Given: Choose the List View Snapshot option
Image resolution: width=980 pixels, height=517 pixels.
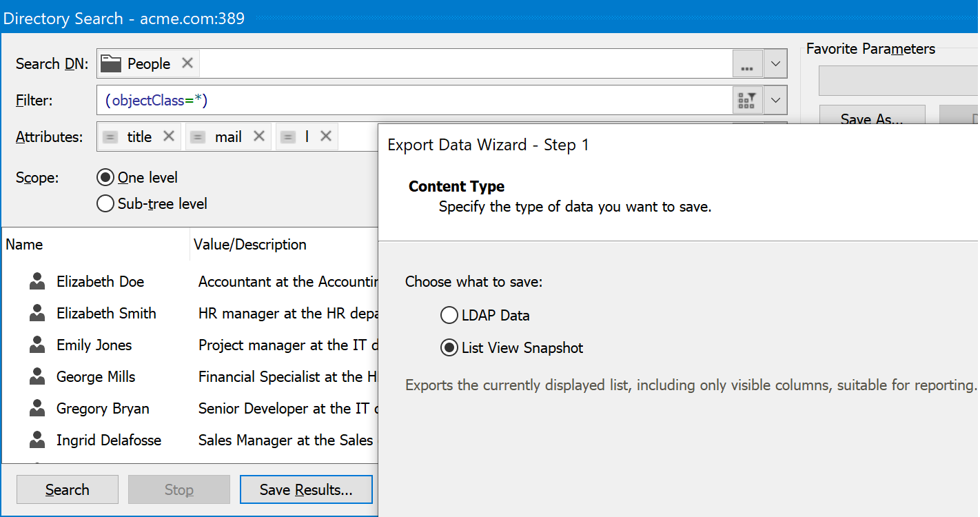Looking at the screenshot, I should (449, 348).
